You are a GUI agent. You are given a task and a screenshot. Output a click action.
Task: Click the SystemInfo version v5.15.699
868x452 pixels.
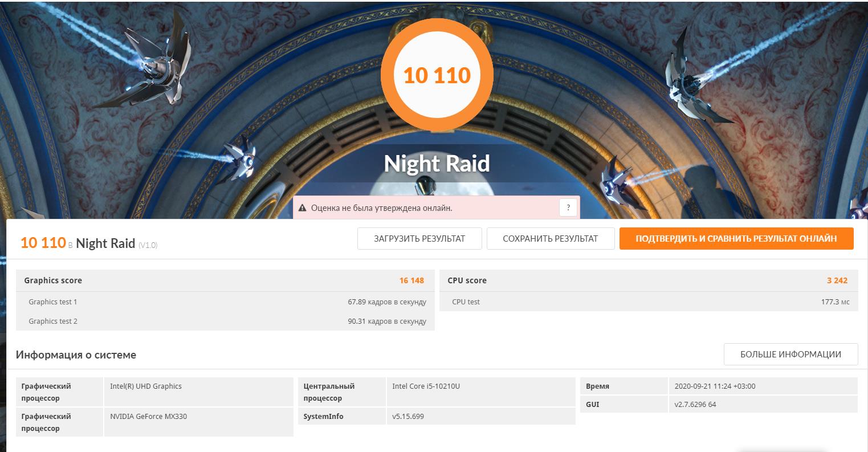(x=408, y=416)
